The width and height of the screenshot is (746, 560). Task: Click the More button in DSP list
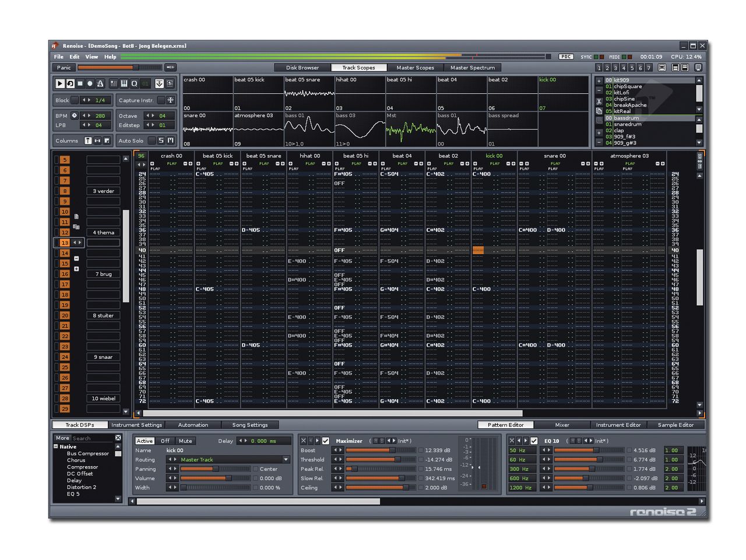pyautogui.click(x=62, y=438)
